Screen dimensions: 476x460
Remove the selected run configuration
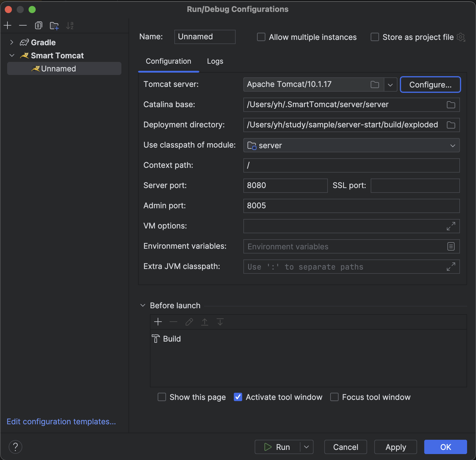(x=23, y=26)
